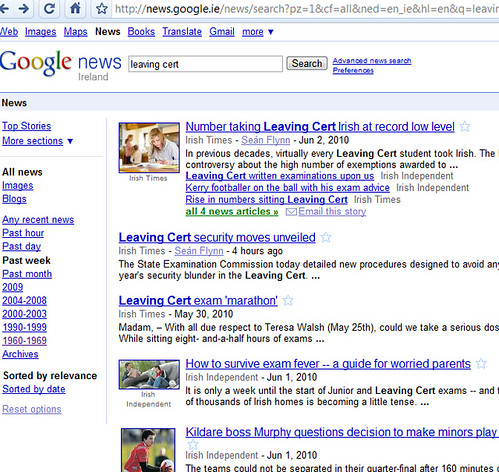Click the browser forward arrow
Screen dimensions: 499x472
24,8
